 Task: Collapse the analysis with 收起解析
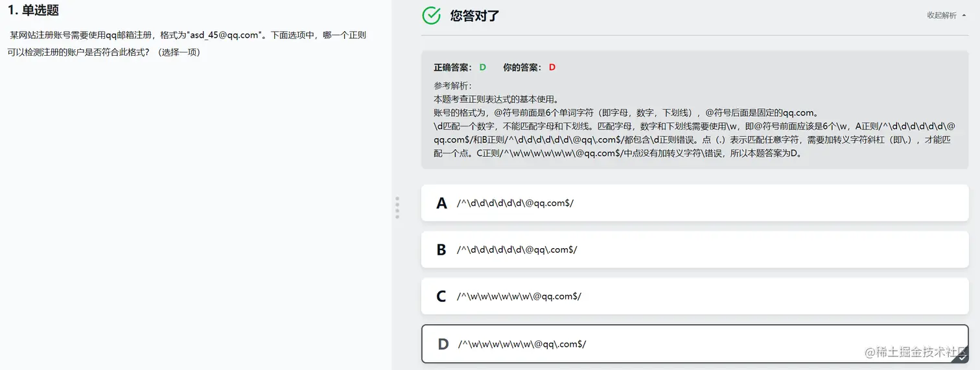point(946,16)
